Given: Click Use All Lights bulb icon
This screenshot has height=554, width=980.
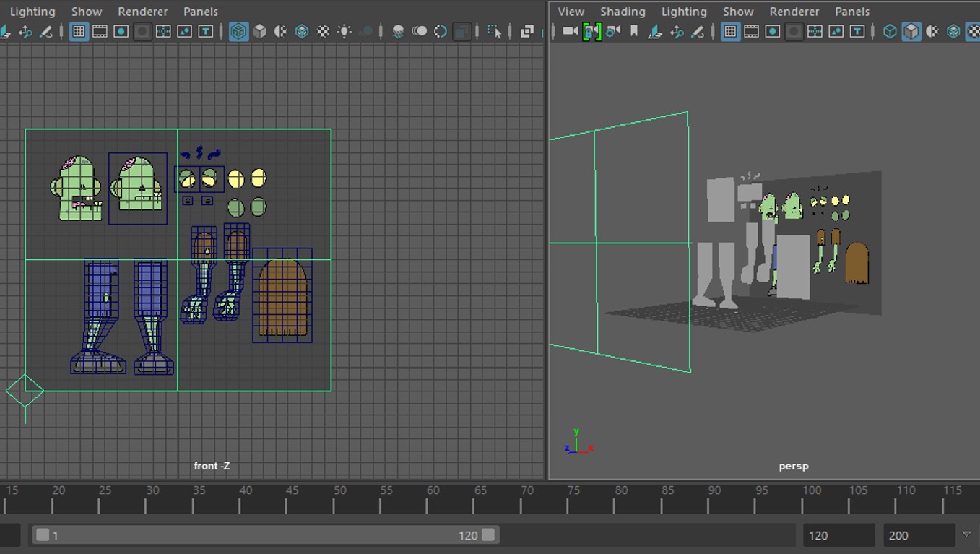Looking at the screenshot, I should (344, 32).
